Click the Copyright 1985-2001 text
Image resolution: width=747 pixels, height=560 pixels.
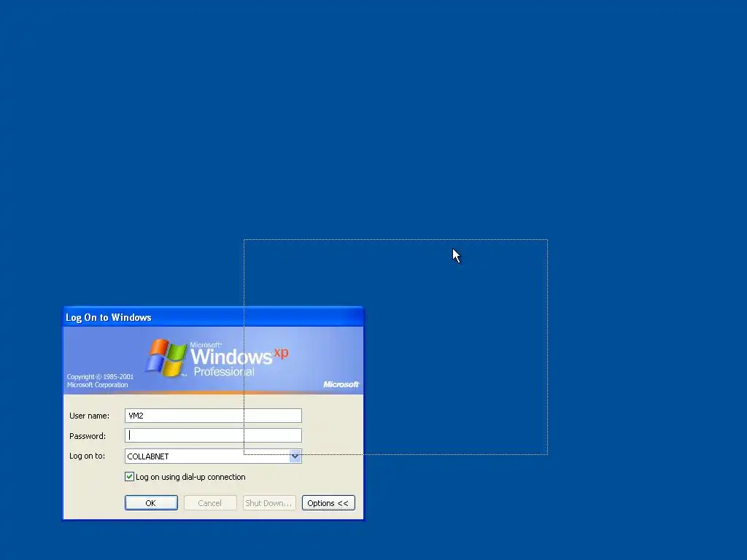(x=100, y=381)
